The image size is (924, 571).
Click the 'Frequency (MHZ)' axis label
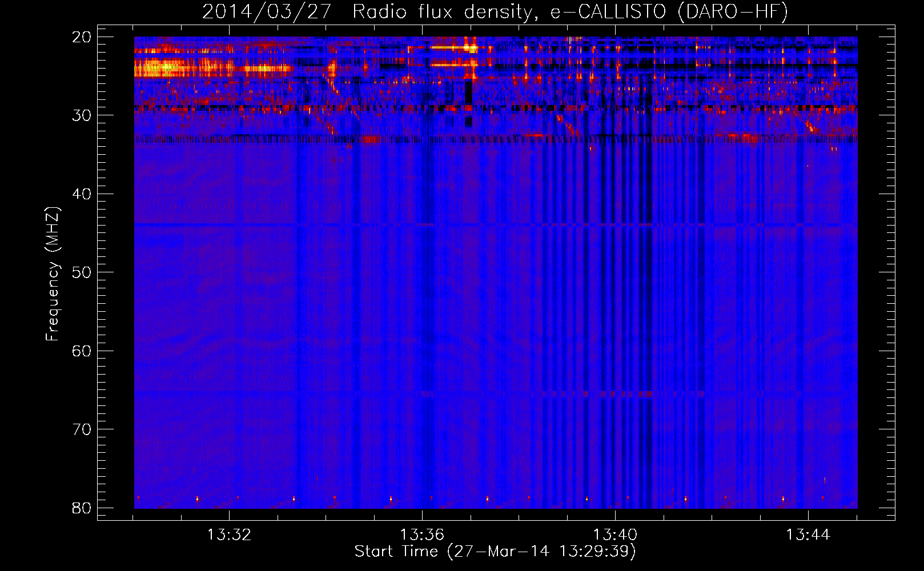pos(53,274)
